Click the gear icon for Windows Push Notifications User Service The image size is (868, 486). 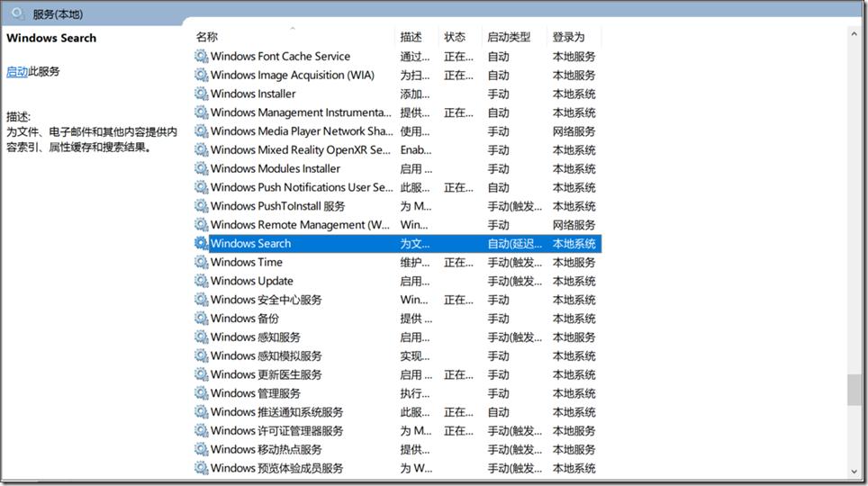click(x=201, y=187)
